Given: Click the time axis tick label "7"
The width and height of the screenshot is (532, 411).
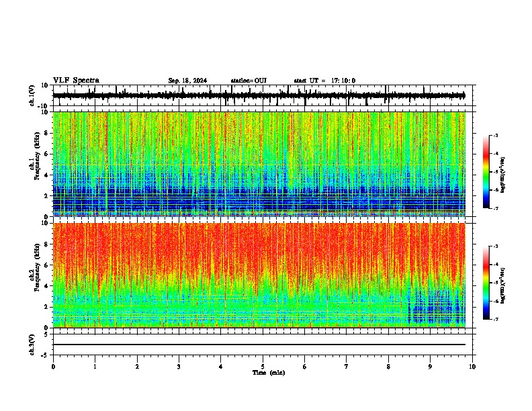Looking at the screenshot, I should coord(347,367).
